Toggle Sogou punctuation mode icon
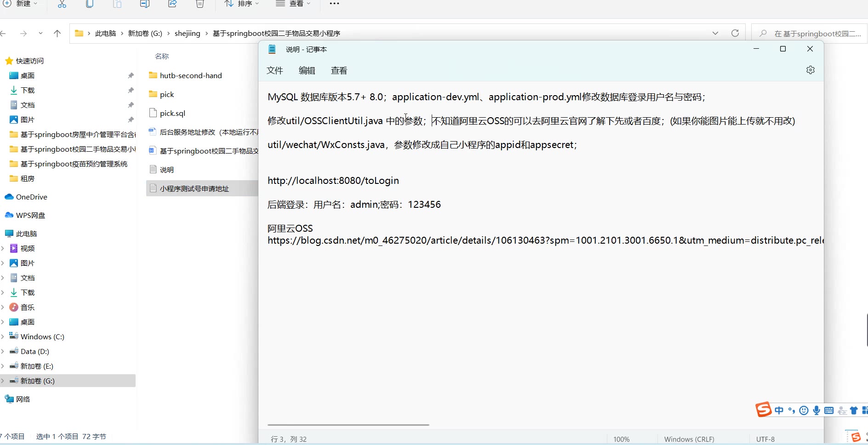Screen dimensions: 868x445 click(791, 411)
